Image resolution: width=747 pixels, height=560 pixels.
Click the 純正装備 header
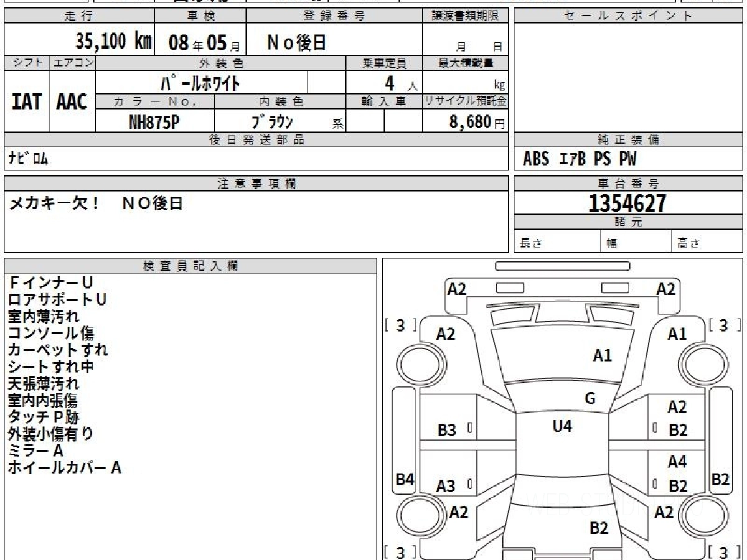point(628,140)
